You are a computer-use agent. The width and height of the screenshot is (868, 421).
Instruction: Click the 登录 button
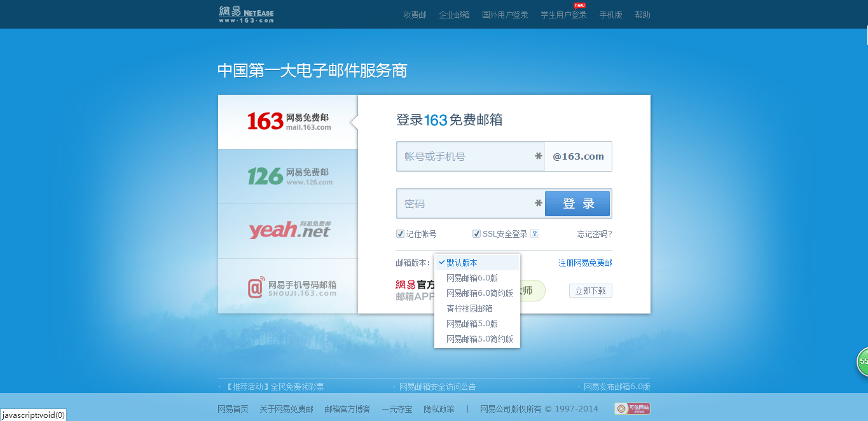click(x=577, y=204)
